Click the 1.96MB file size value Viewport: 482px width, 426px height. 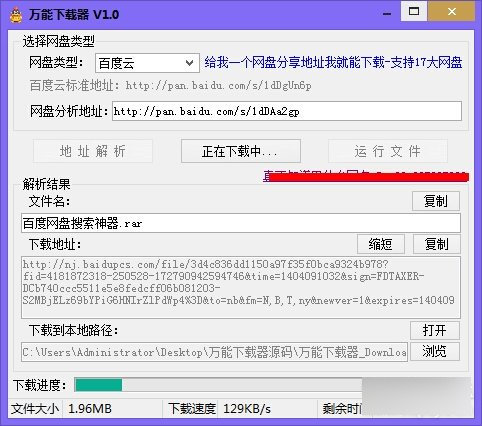coord(90,409)
